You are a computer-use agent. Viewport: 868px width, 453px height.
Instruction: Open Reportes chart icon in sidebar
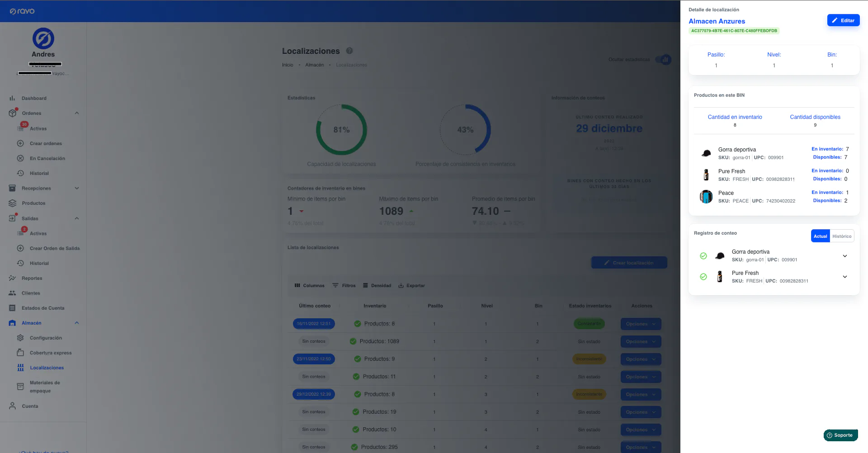[x=12, y=278]
